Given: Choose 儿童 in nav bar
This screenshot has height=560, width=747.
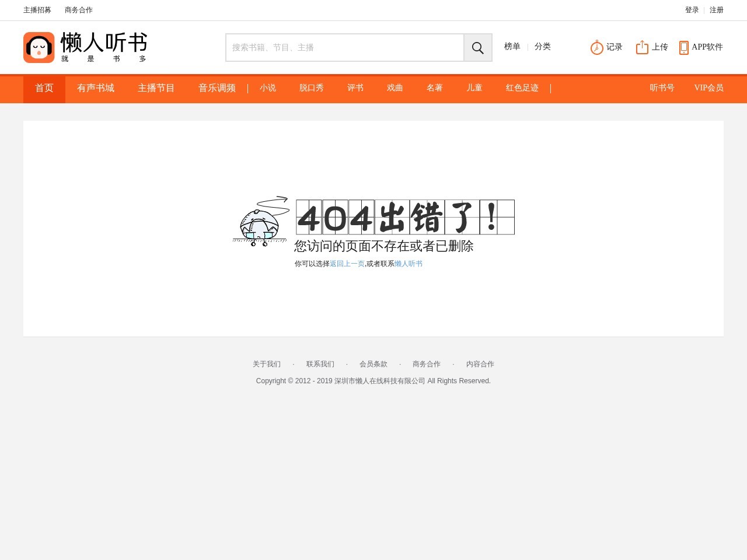Looking at the screenshot, I should pyautogui.click(x=474, y=88).
